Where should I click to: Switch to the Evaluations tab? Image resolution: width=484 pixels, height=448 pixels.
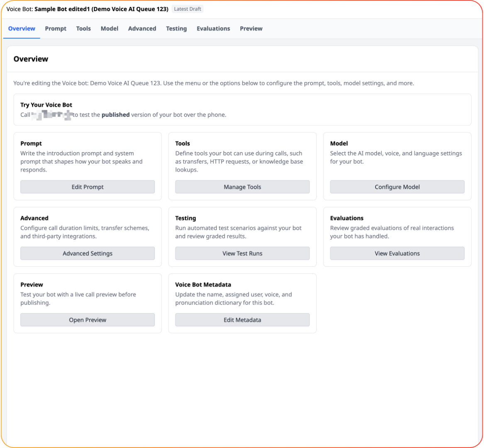[213, 29]
